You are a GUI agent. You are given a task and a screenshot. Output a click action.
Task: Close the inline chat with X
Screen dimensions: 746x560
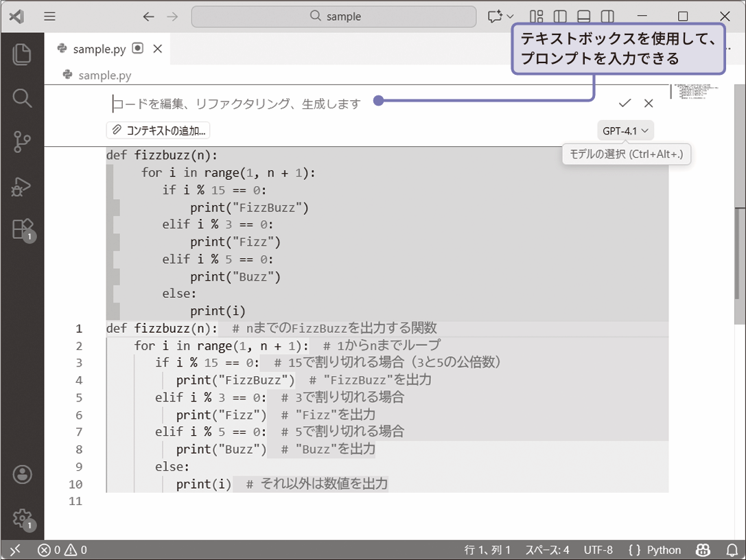pyautogui.click(x=649, y=103)
